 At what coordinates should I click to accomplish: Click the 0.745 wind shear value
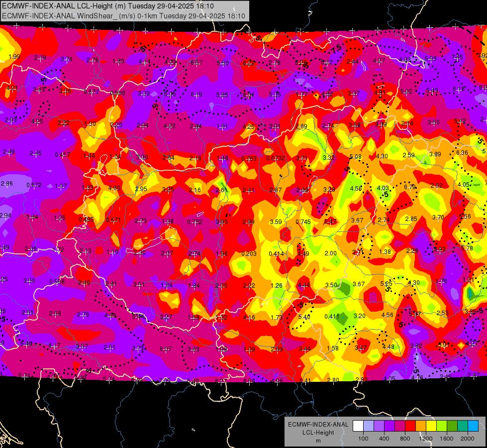tap(303, 222)
